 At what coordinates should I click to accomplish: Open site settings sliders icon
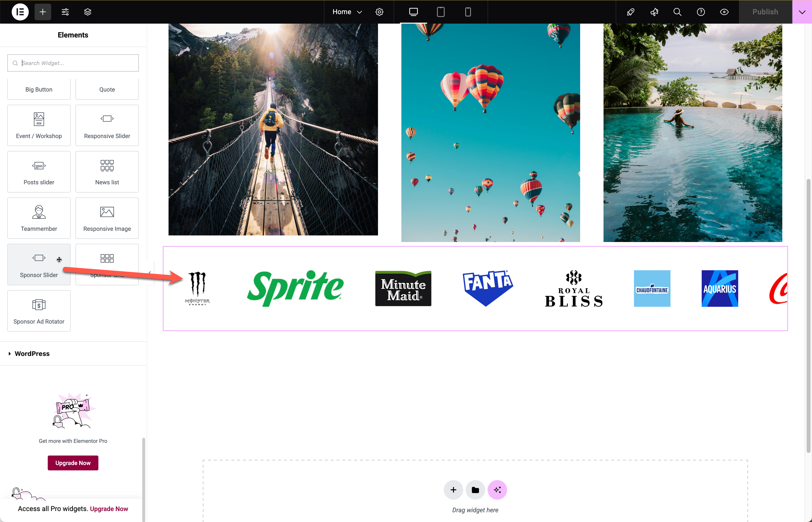pos(65,12)
